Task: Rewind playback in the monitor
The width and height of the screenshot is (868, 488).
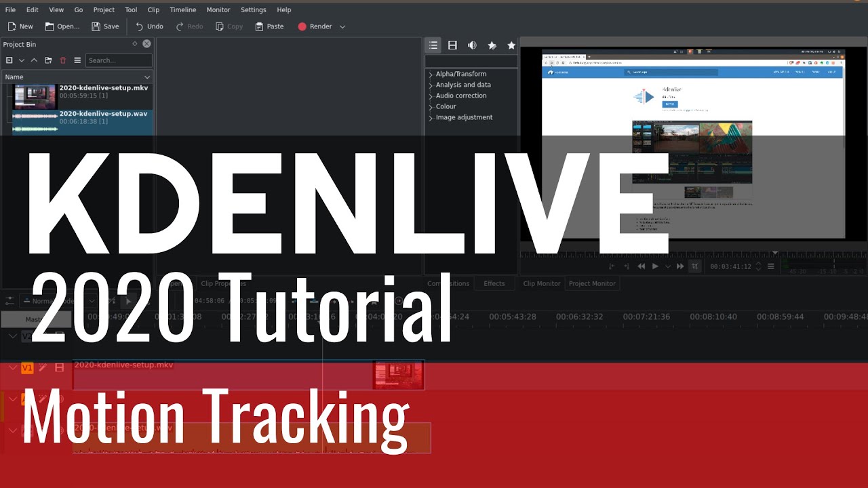Action: coord(642,266)
